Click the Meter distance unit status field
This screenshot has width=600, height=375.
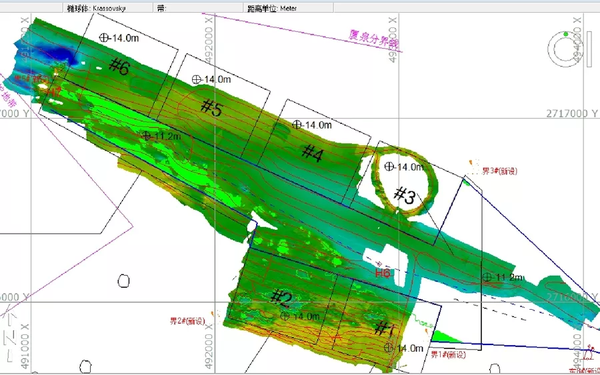(288, 8)
